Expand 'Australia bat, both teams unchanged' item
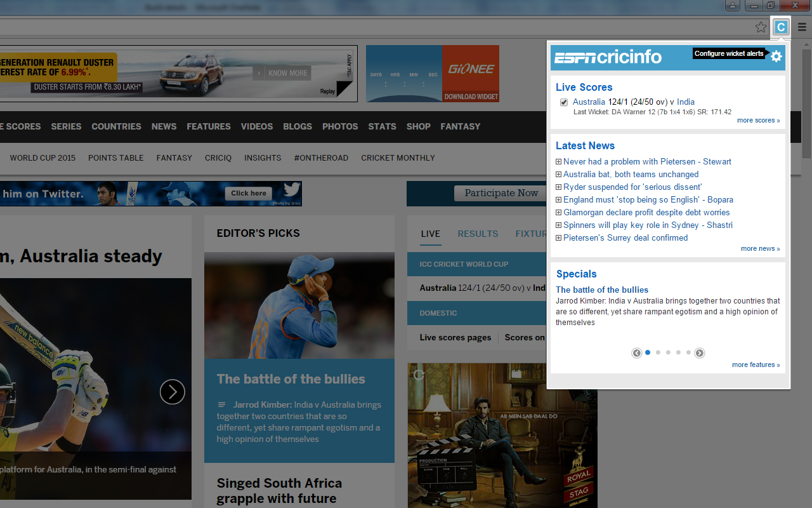This screenshot has width=812, height=508. 558,175
